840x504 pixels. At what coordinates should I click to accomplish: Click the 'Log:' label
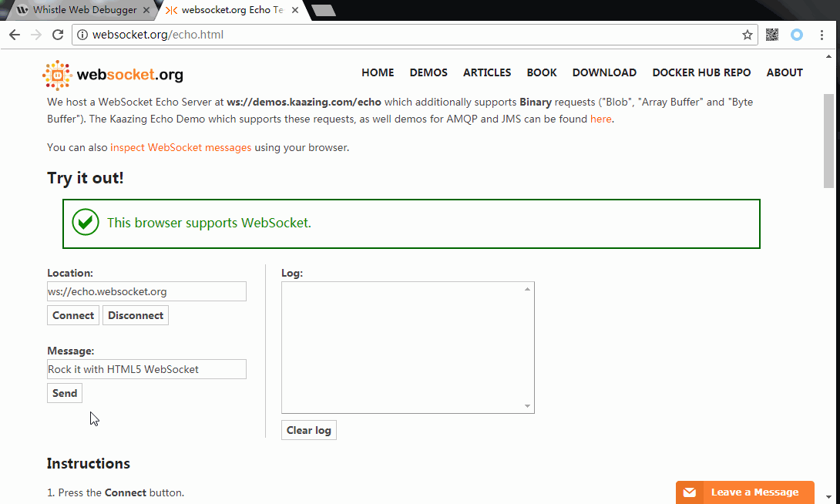[292, 273]
